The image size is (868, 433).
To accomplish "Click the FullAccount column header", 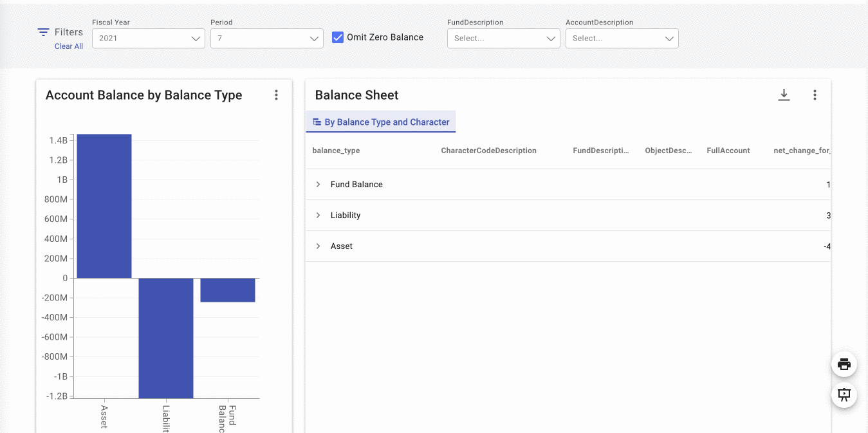I will pyautogui.click(x=728, y=151).
